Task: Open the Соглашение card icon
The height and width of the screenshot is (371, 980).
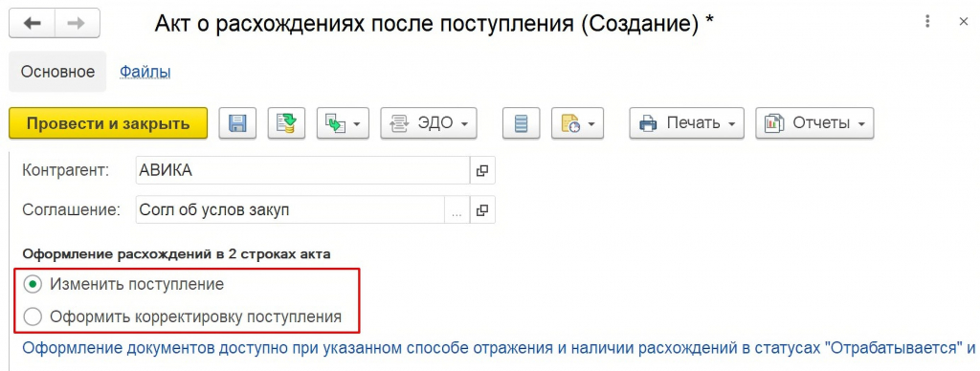Action: 482,209
